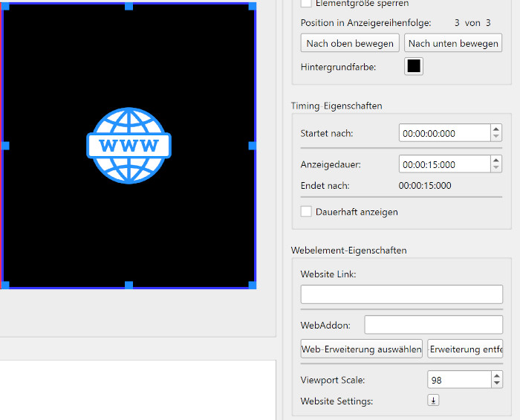
Task: Decrease Viewport Scale with down arrow
Action: [497, 384]
